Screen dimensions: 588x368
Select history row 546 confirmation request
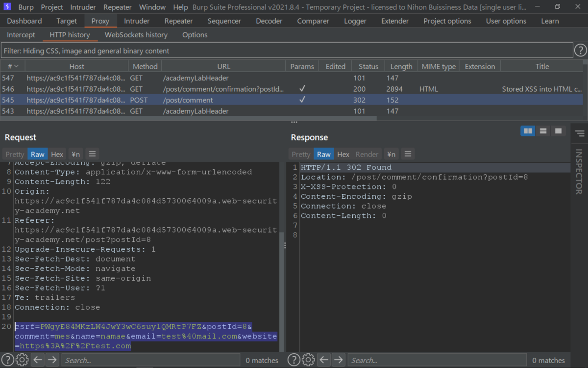(291, 89)
